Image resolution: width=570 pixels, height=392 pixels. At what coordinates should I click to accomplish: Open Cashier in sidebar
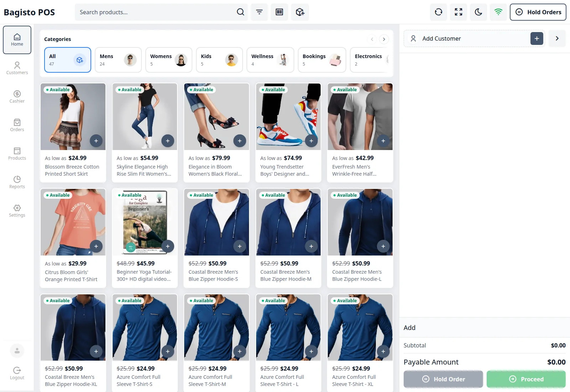pos(17,97)
